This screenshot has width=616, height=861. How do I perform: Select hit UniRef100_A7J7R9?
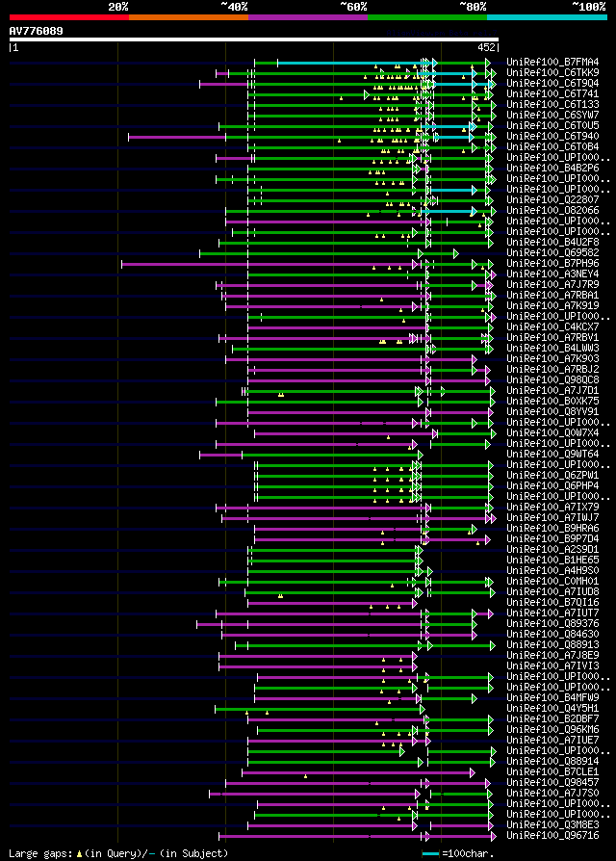click(552, 284)
